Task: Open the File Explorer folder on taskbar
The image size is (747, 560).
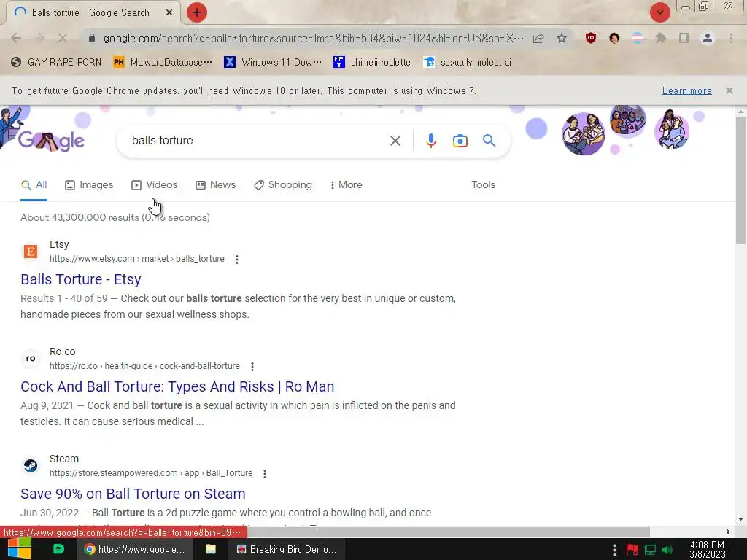Action: 211,549
